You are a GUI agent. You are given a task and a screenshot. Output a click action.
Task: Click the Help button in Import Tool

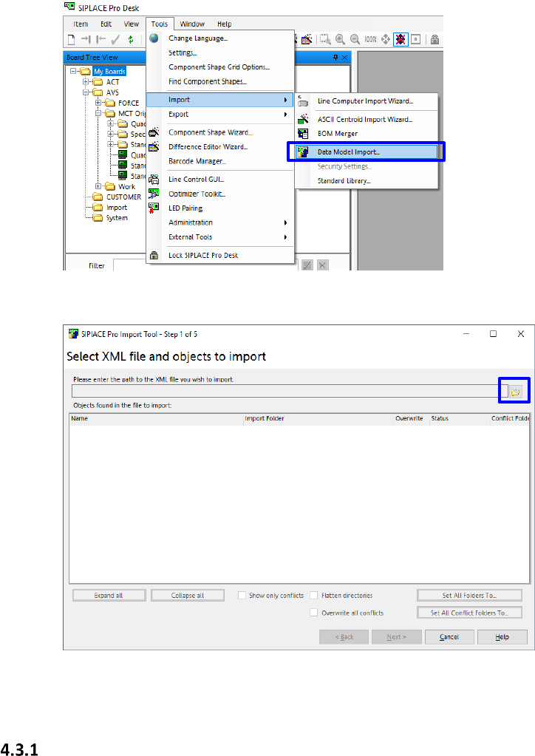[x=502, y=637]
